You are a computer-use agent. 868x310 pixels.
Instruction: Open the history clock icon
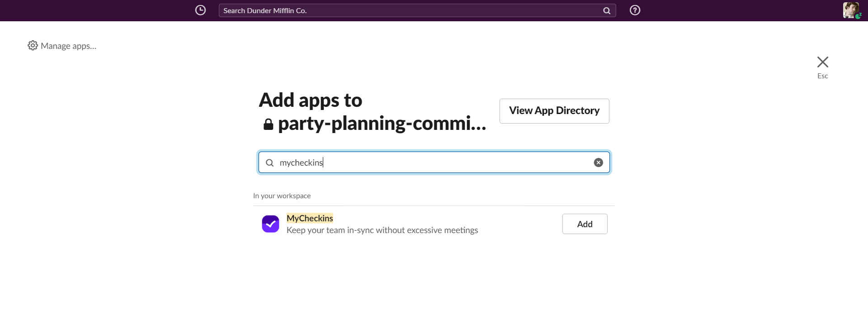pyautogui.click(x=200, y=10)
